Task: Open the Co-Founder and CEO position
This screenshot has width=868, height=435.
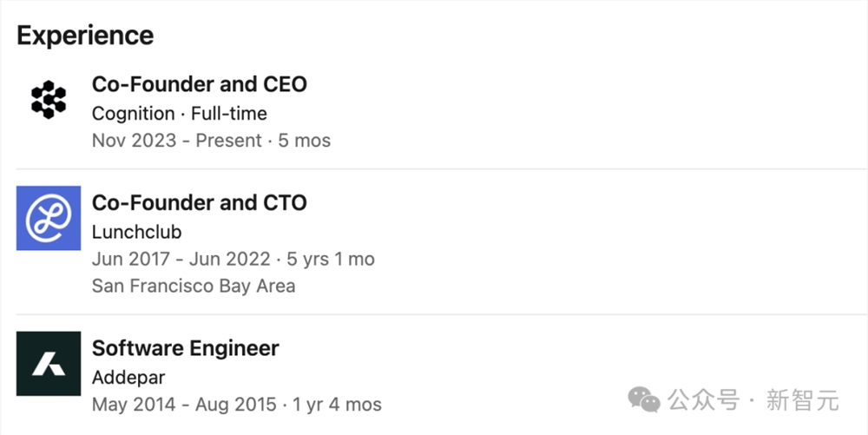Action: pyautogui.click(x=199, y=84)
